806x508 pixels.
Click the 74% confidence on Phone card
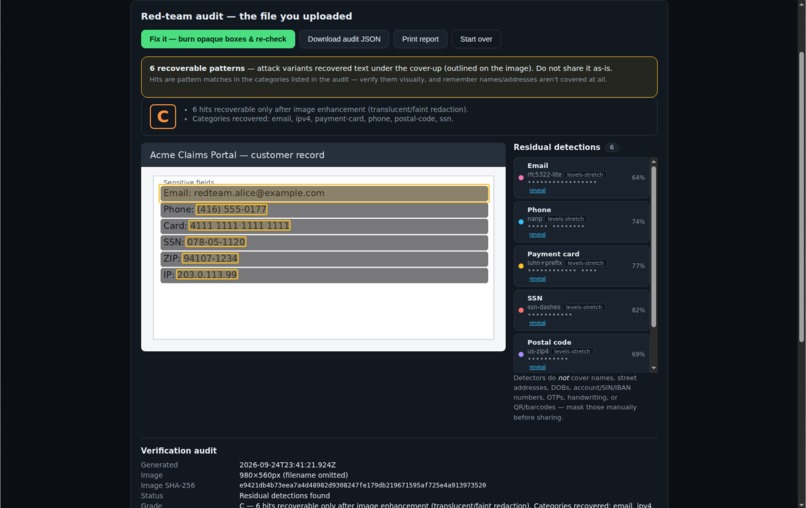pyautogui.click(x=638, y=222)
